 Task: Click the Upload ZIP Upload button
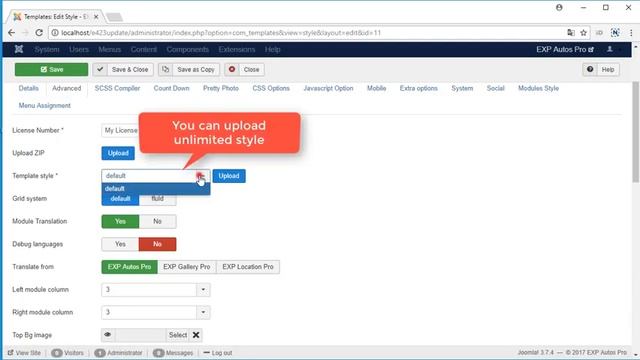(118, 153)
